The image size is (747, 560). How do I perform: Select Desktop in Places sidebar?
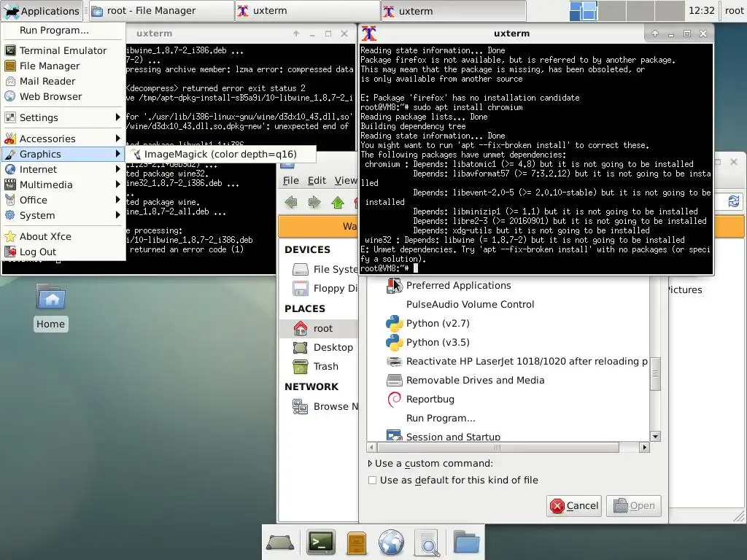point(318,347)
